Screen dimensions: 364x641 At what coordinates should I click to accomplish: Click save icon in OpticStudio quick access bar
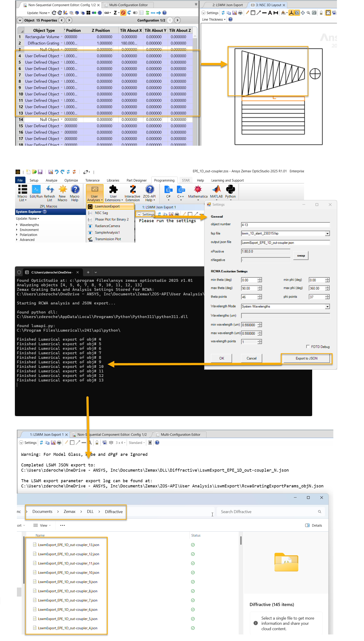(x=40, y=172)
